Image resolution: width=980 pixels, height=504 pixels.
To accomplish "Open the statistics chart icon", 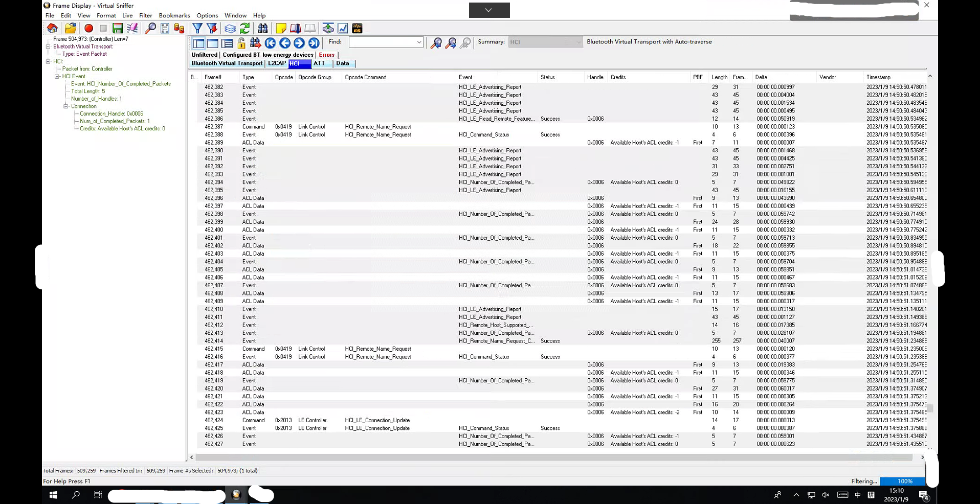I will coord(343,28).
